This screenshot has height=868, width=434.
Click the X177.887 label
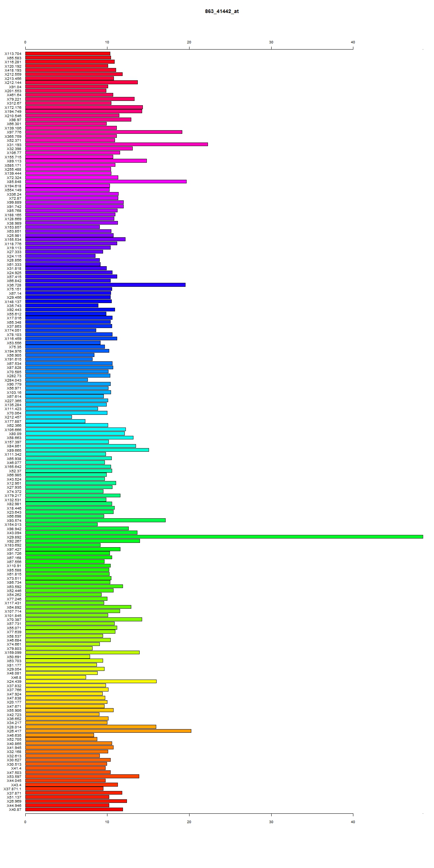pos(13,421)
